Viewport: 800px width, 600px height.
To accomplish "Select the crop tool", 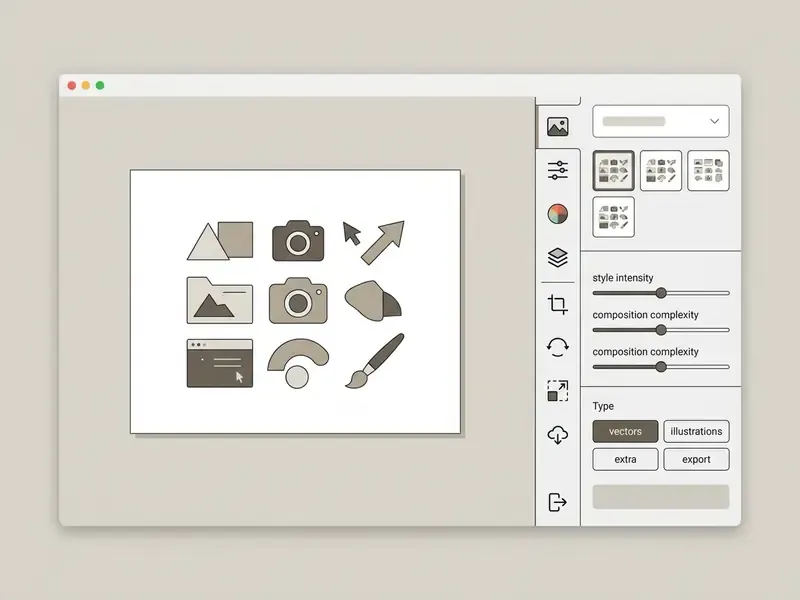I will (x=558, y=304).
